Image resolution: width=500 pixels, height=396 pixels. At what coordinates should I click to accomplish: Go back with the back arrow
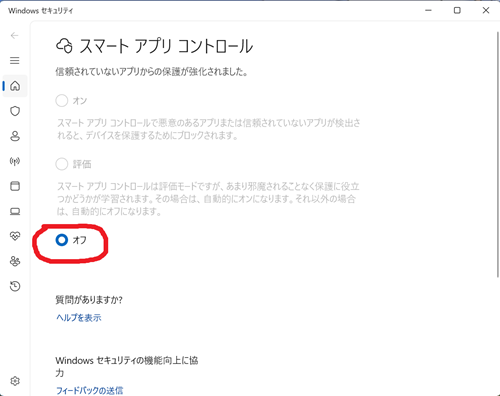click(14, 35)
